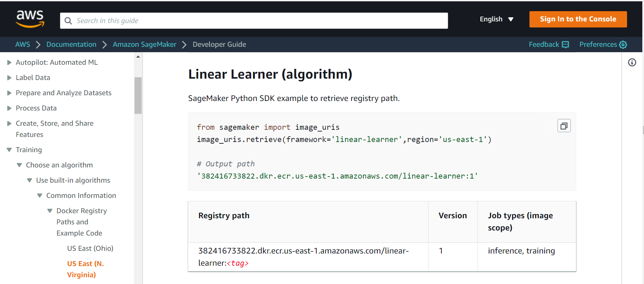The height and width of the screenshot is (284, 644).
Task: Click the output path string in code
Action: (x=337, y=176)
